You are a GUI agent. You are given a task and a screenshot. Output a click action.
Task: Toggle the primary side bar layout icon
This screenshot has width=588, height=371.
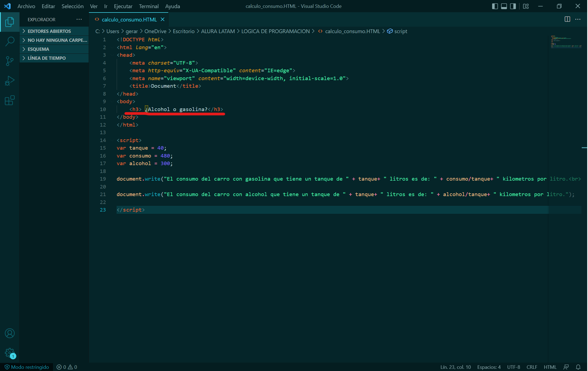click(495, 6)
